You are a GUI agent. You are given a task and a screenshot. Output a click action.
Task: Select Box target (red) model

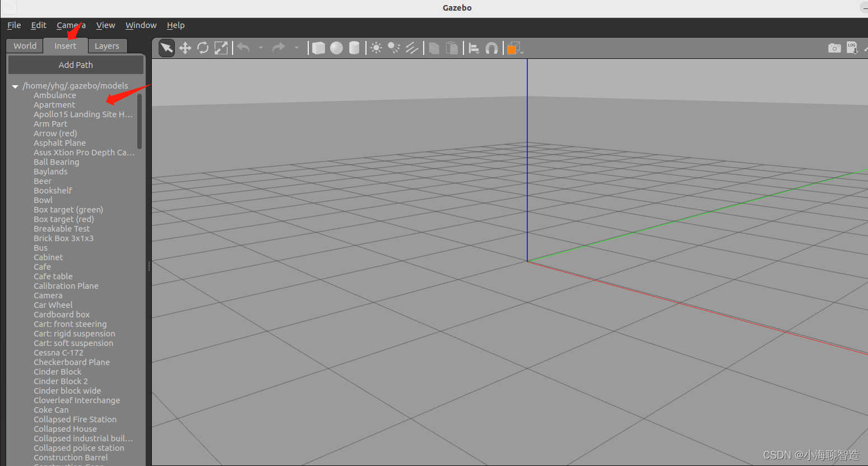pos(64,219)
